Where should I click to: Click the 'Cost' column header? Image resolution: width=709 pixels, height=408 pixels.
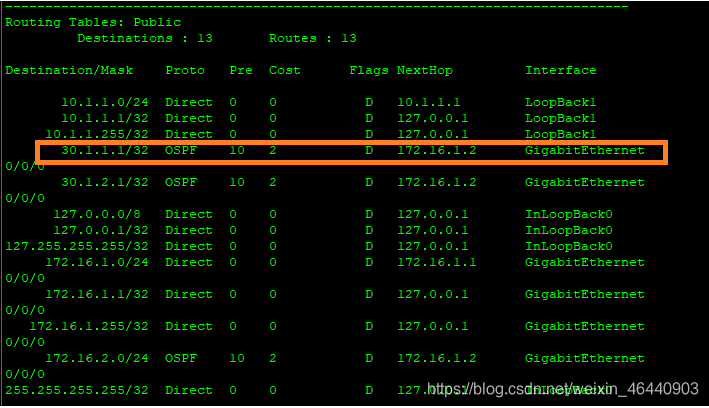pos(284,71)
